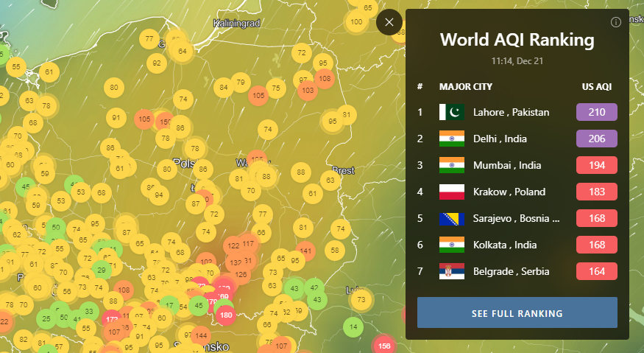Open the yellow 58 AQI map marker
This screenshot has width=644, height=353.
coord(335,250)
